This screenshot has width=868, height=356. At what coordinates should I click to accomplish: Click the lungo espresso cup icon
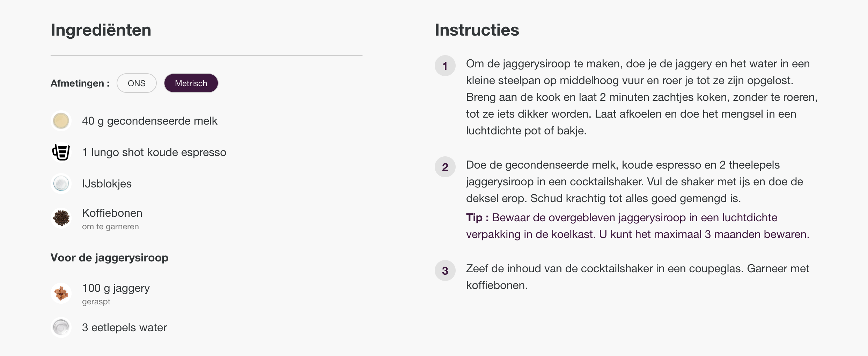click(x=61, y=152)
